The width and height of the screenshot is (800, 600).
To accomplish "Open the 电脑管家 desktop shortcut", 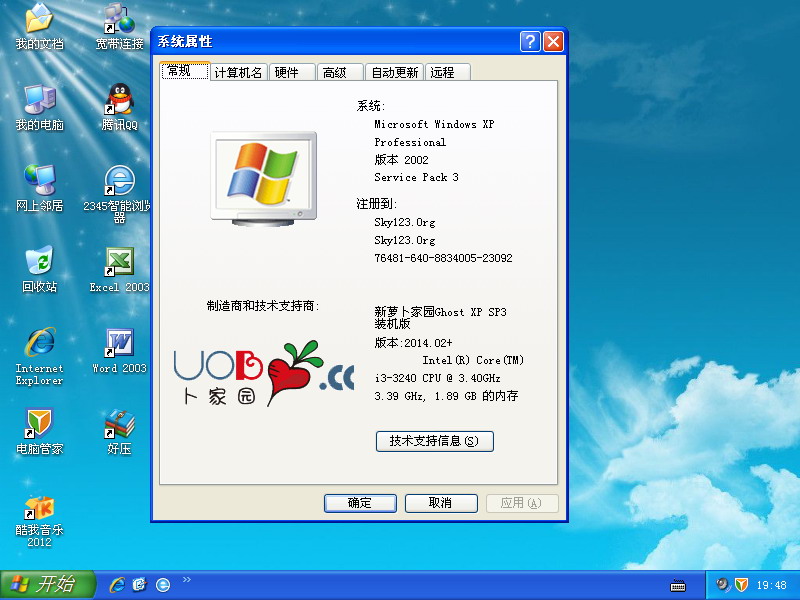I will pos(39,425).
